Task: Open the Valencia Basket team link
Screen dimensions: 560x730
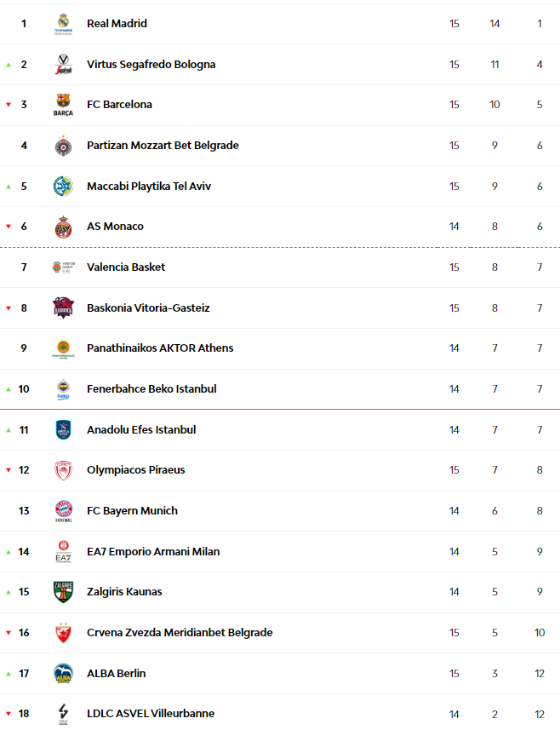Action: coord(126,267)
